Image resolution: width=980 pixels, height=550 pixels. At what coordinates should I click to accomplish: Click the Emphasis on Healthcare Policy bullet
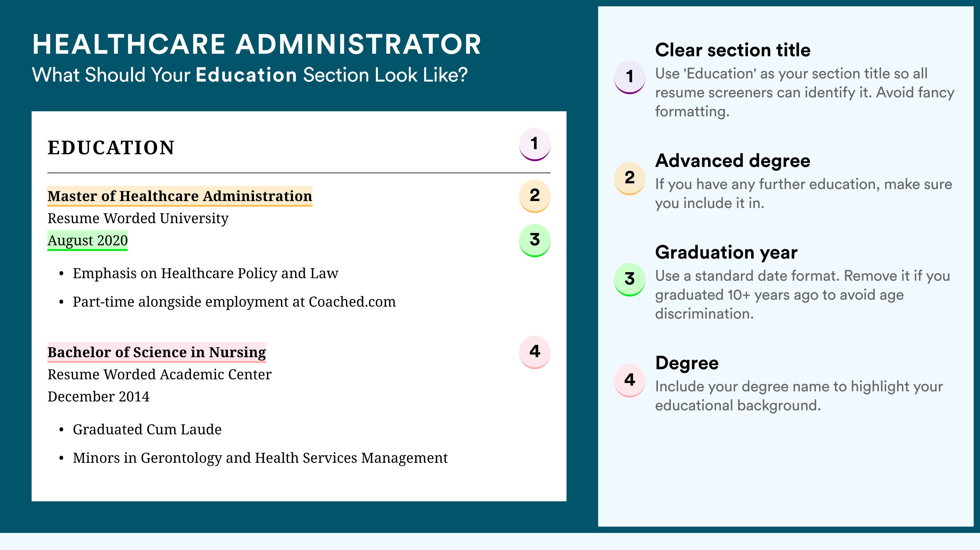(x=205, y=273)
